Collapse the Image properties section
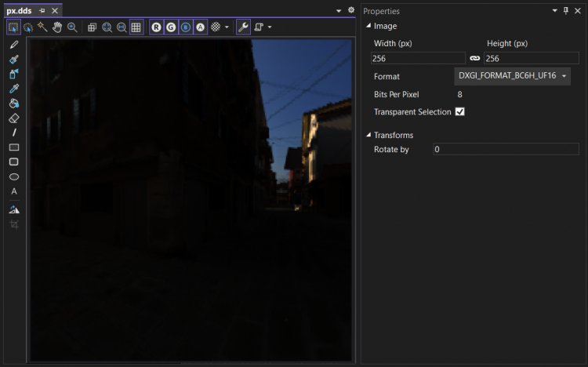 tap(369, 26)
